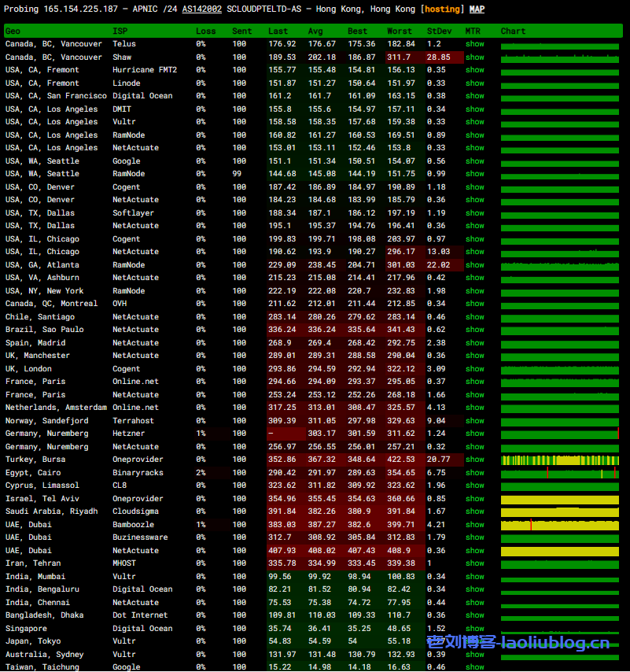Show MTR for Fremont Linode row
Viewport: 630px width, 672px height.
[x=475, y=83]
